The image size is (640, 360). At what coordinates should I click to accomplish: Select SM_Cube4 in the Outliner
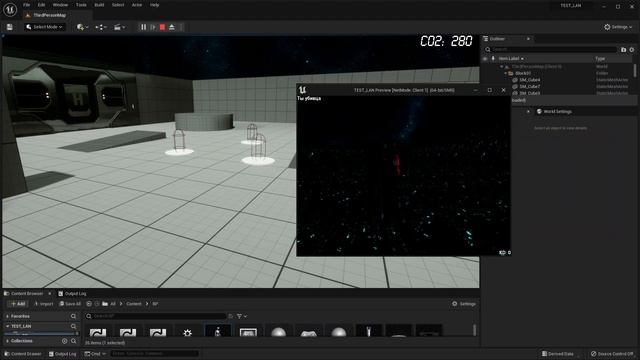(x=530, y=80)
